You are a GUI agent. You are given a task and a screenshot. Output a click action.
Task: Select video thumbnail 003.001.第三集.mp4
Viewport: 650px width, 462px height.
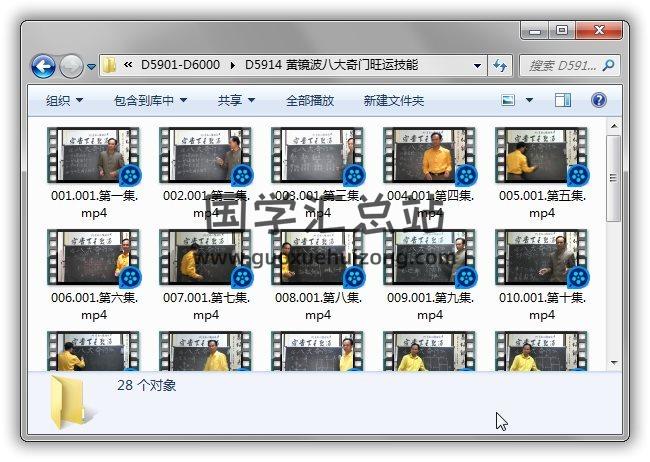point(318,156)
